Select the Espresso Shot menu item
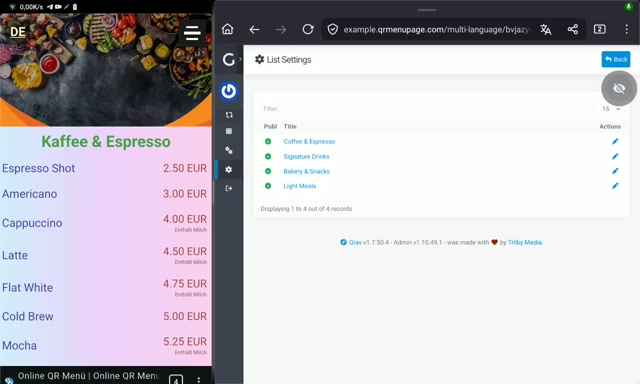The image size is (640, 384). (38, 168)
